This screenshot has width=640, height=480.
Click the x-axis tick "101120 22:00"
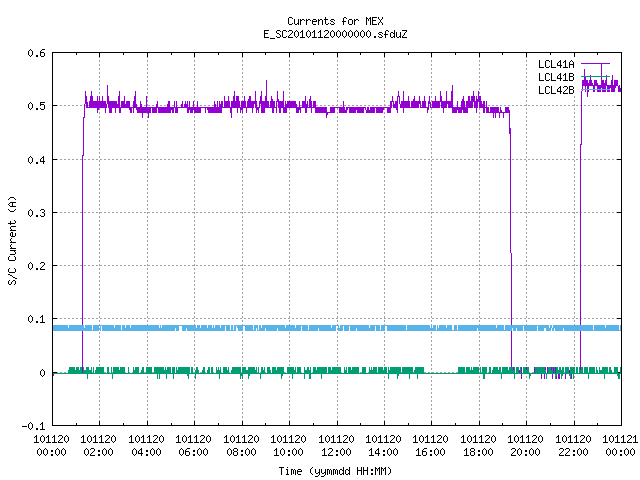[x=573, y=446]
